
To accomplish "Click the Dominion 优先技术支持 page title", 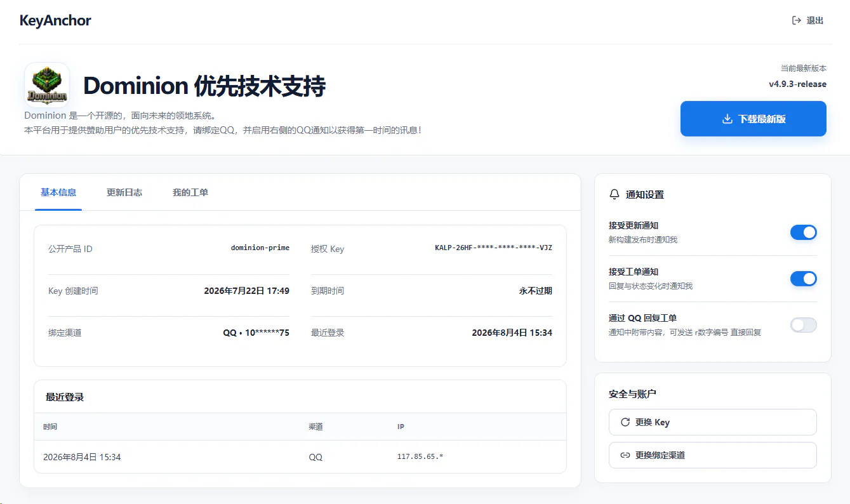I will click(204, 86).
